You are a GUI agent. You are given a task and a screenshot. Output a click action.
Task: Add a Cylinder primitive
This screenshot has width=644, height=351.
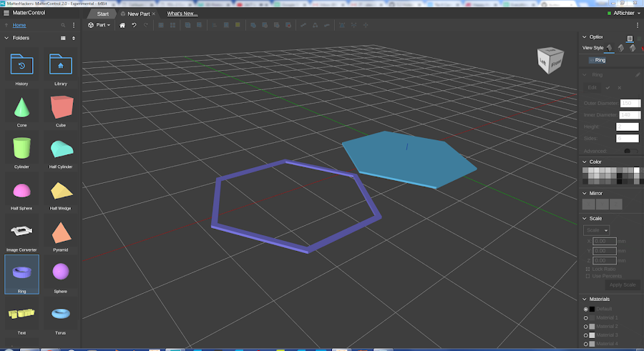click(x=21, y=150)
